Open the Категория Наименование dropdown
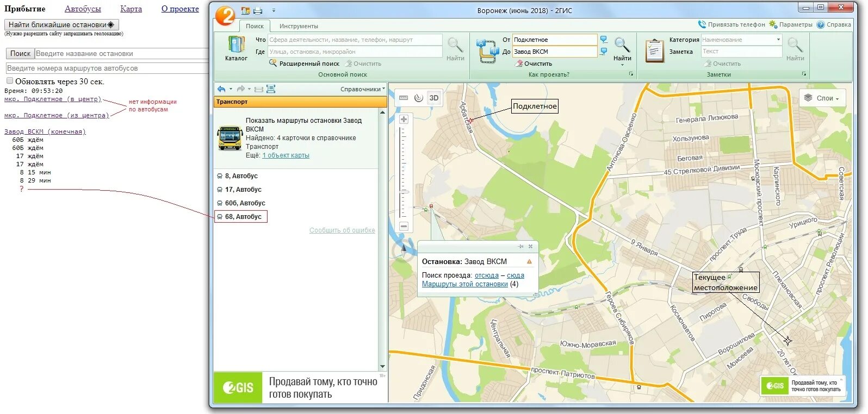This screenshot has height=414, width=868. click(778, 40)
